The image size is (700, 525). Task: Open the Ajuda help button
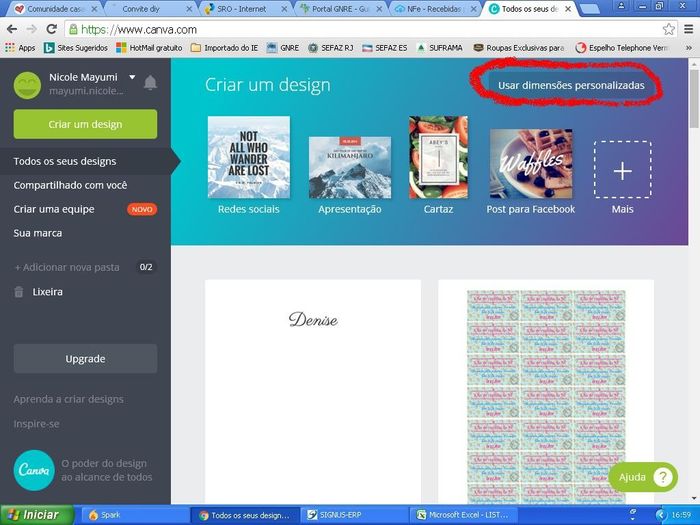point(643,477)
